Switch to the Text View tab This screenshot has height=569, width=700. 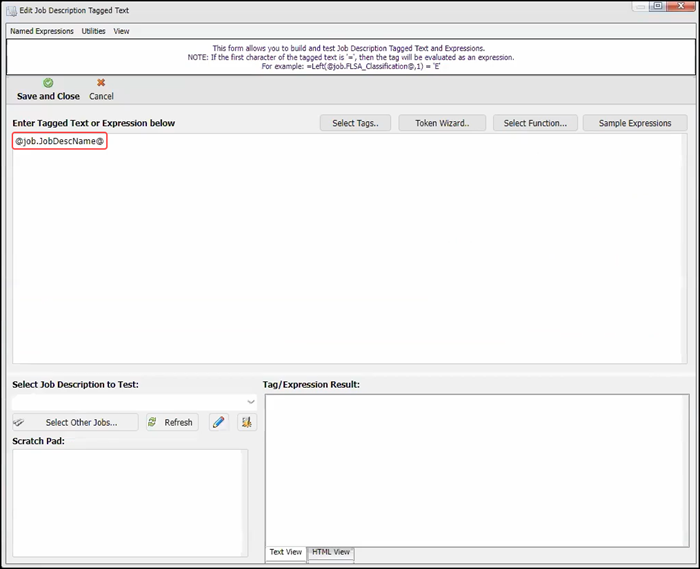(286, 552)
